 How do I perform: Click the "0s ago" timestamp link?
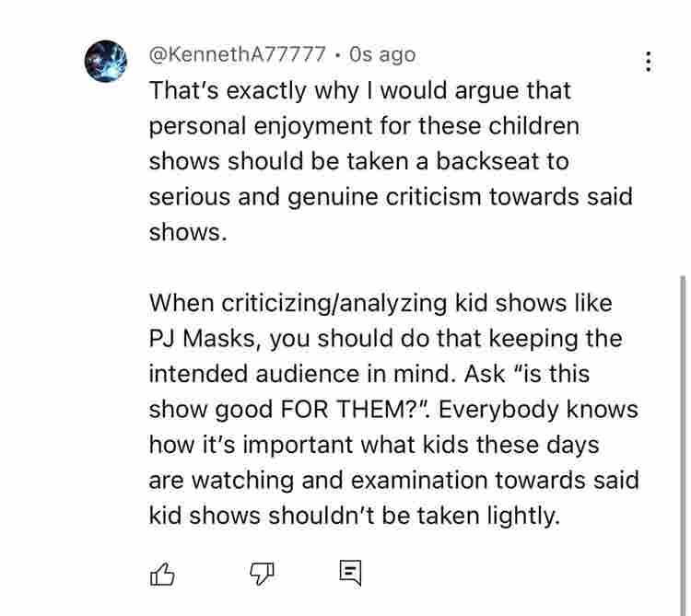(x=382, y=54)
